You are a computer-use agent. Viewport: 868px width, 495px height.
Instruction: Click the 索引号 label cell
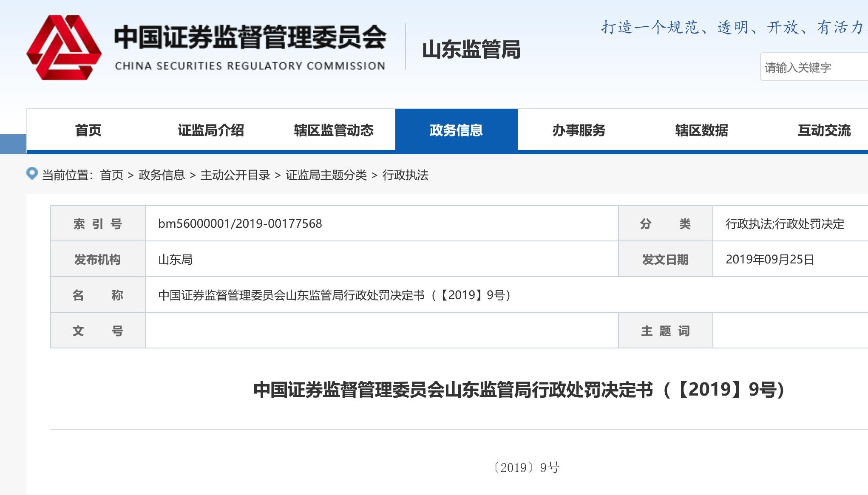98,223
